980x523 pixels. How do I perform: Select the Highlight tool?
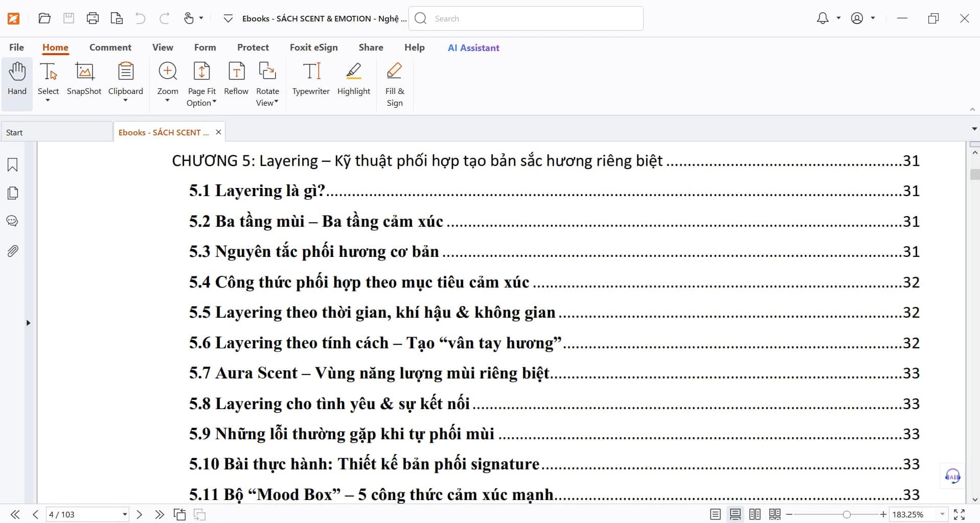click(354, 80)
